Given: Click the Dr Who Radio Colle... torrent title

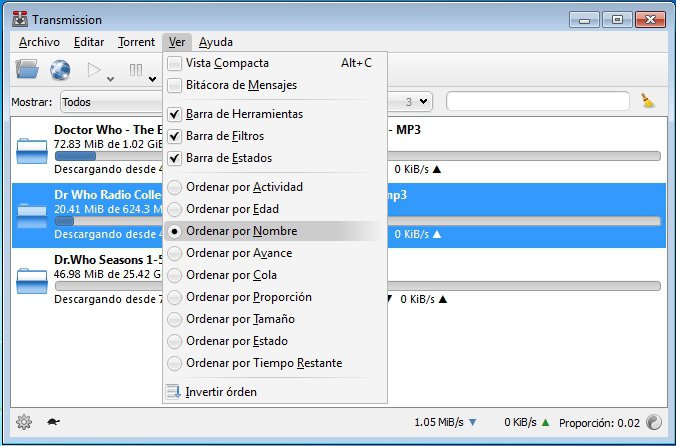Looking at the screenshot, I should pos(108,195).
